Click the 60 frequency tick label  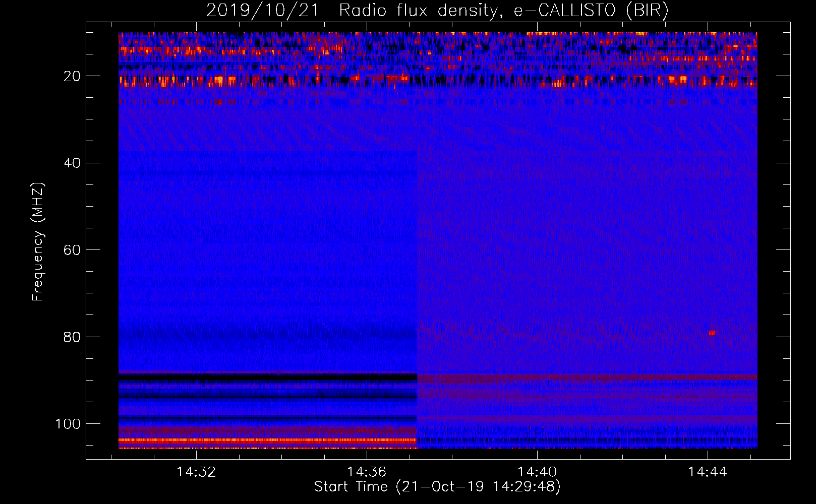pyautogui.click(x=72, y=250)
